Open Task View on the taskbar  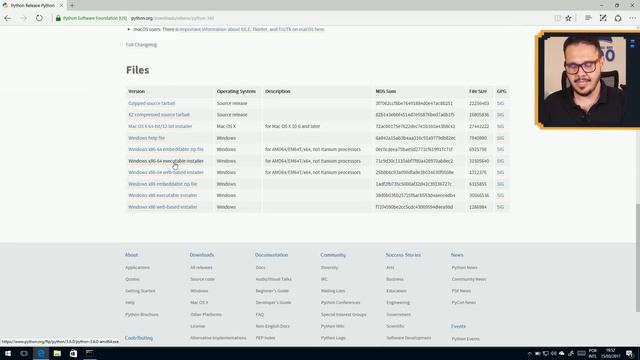coord(24,353)
